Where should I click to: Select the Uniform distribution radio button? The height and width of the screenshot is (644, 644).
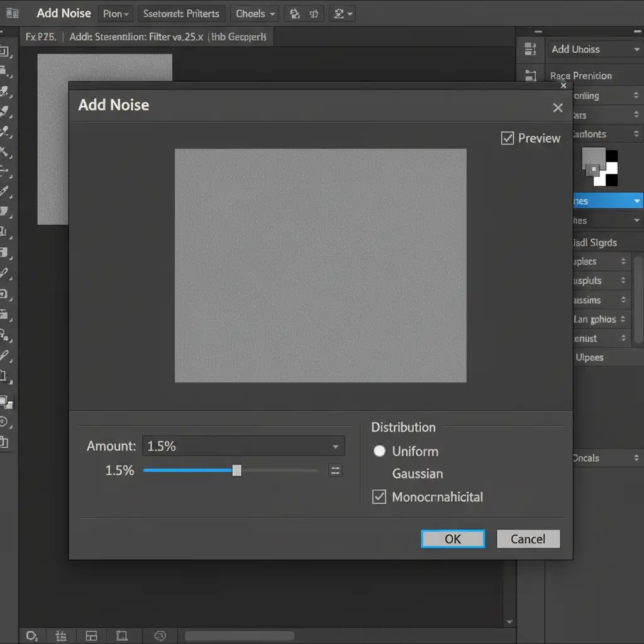(379, 451)
